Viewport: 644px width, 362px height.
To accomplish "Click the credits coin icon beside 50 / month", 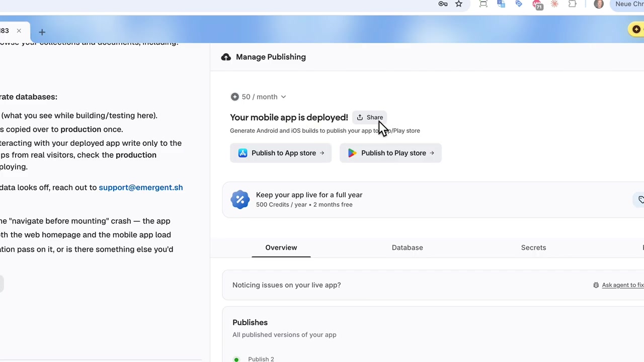I will [234, 97].
